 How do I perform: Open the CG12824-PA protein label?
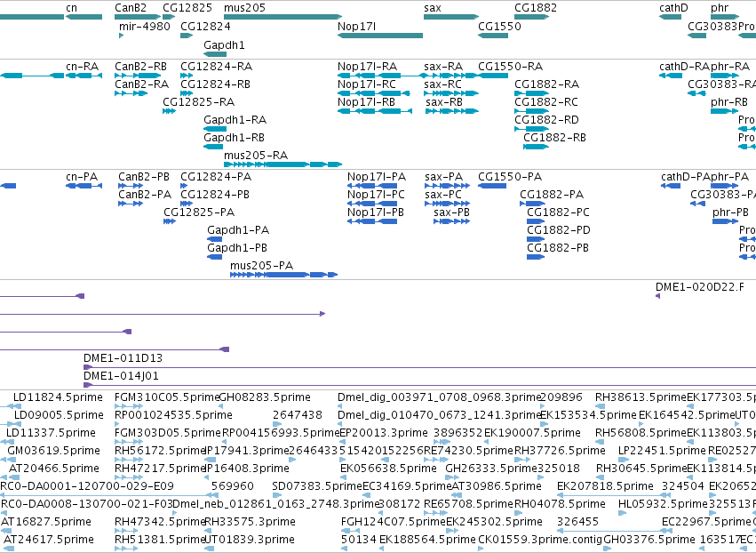tap(216, 177)
